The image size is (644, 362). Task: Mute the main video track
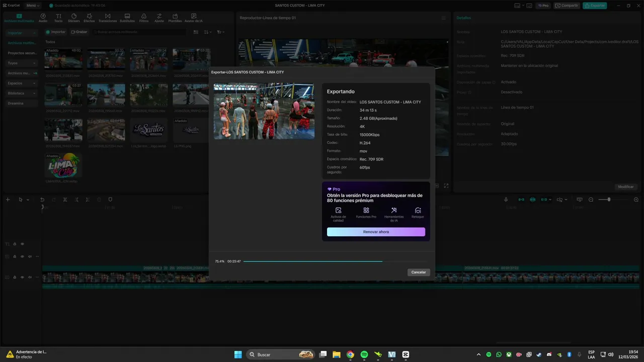(30, 277)
